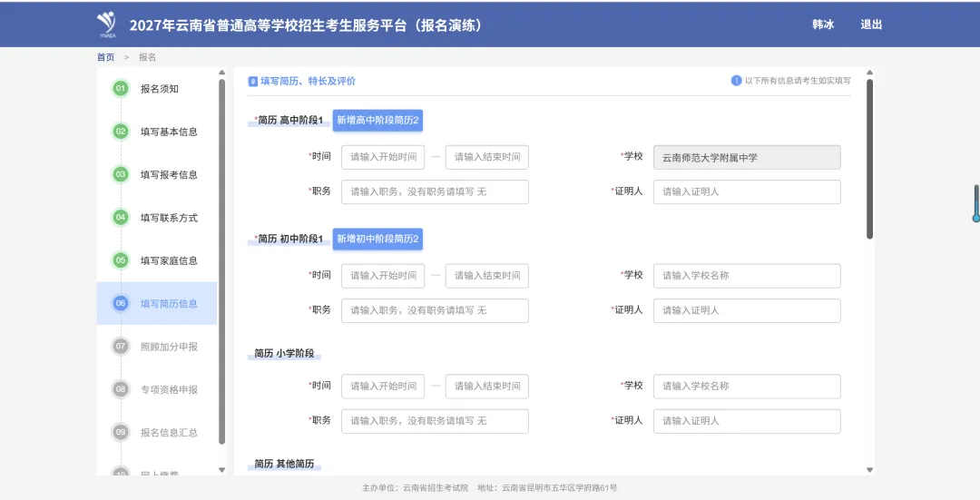This screenshot has height=500, width=980.
Task: Click the floating widget at right edge
Action: click(x=975, y=203)
